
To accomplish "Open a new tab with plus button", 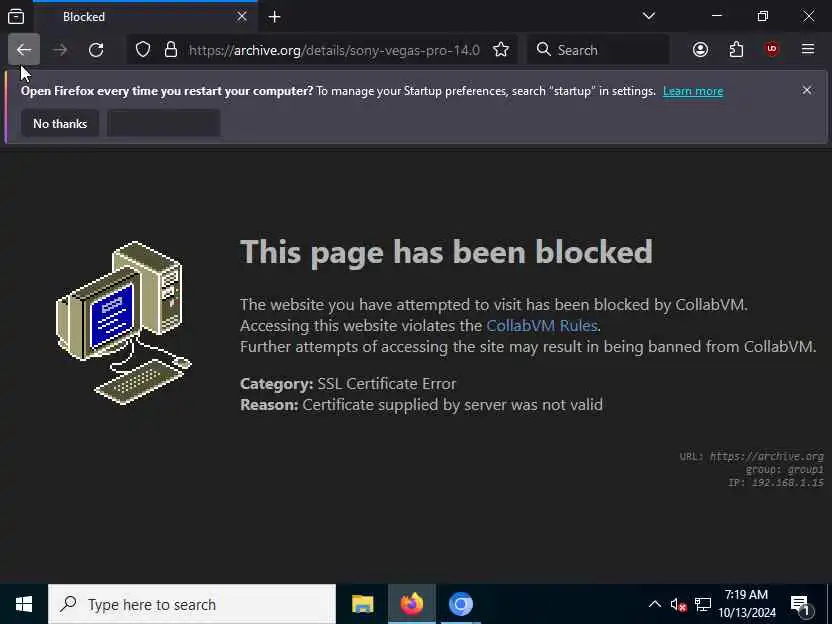I will [274, 17].
